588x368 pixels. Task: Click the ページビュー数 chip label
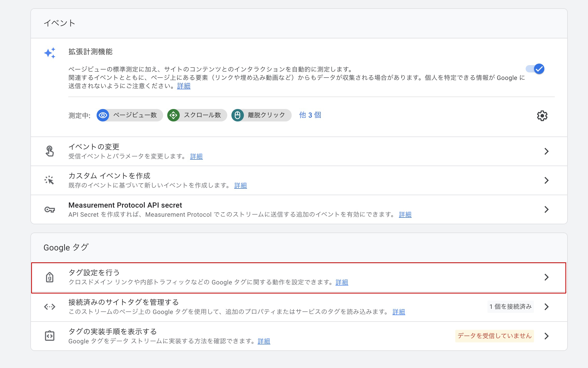click(x=135, y=115)
